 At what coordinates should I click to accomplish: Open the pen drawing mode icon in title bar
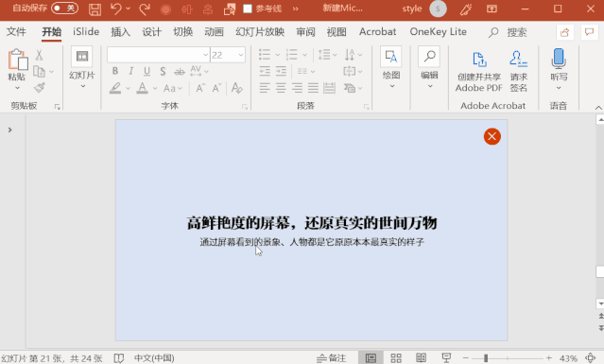(x=466, y=9)
